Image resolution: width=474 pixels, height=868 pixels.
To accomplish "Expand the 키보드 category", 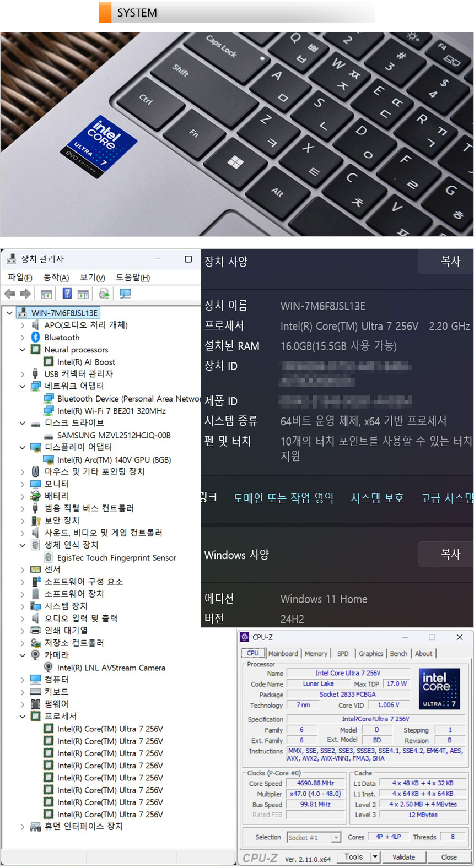I will coord(23,692).
